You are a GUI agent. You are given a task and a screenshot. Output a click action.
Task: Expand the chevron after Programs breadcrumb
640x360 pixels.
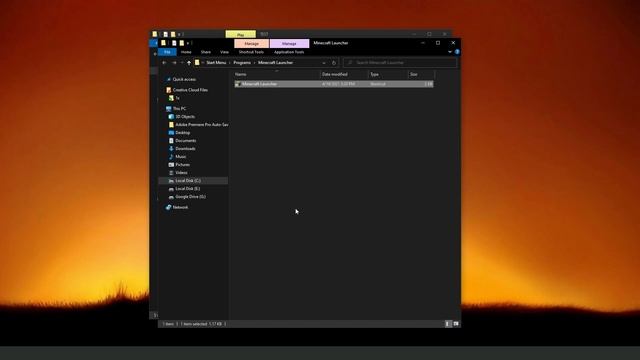point(255,63)
